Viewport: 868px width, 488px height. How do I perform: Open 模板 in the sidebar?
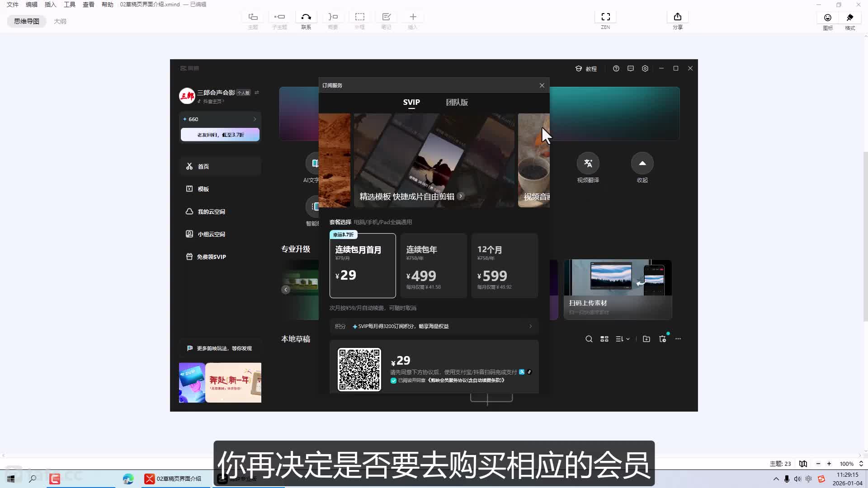point(203,189)
